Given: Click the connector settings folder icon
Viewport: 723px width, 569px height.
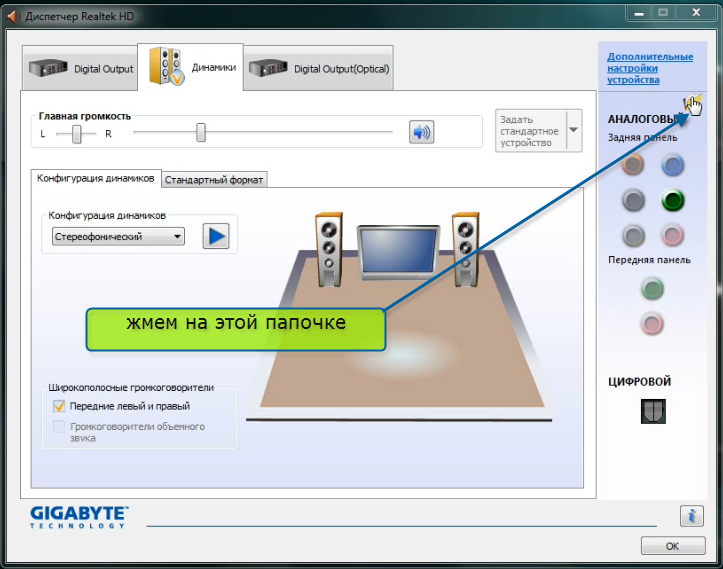Looking at the screenshot, I should coord(692,104).
